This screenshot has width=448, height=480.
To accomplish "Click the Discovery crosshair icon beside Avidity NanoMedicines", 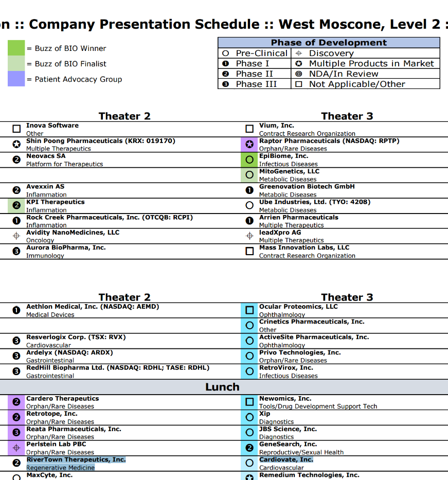I will point(16,236).
